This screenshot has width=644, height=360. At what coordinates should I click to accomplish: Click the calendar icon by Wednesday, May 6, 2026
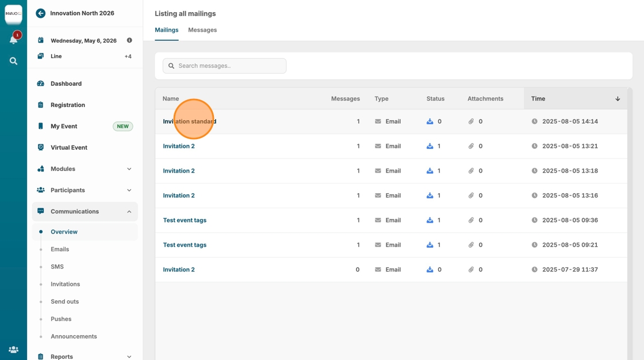coord(41,40)
